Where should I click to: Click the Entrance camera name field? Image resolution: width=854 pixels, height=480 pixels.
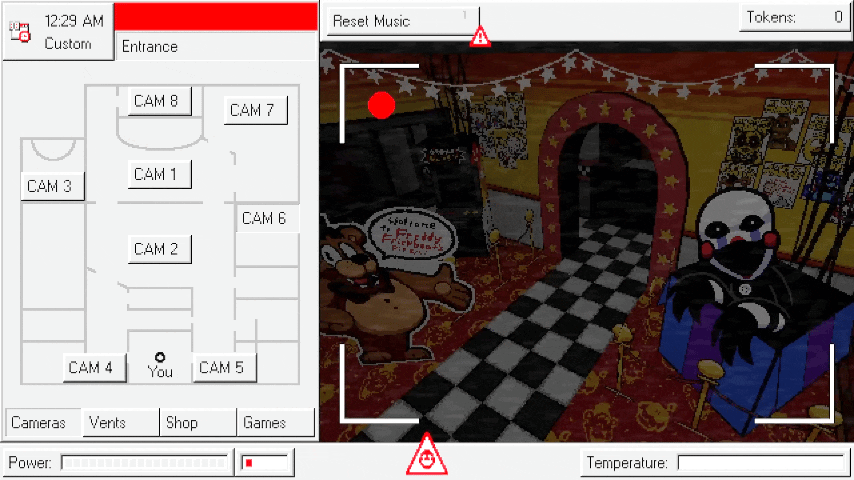tap(216, 46)
